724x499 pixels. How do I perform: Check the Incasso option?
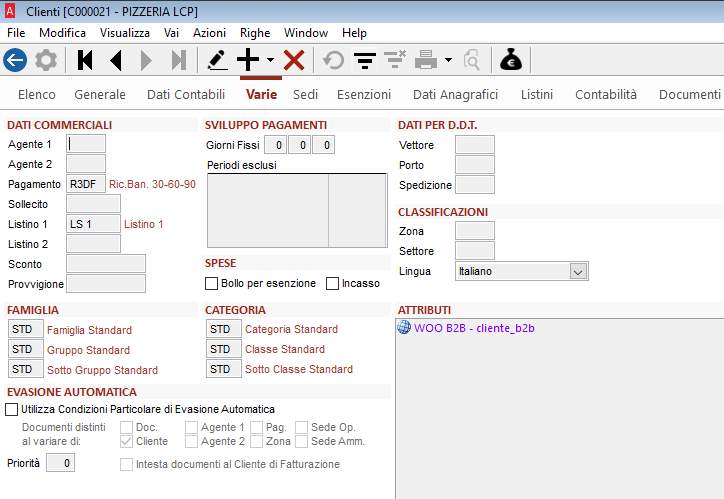coord(333,283)
